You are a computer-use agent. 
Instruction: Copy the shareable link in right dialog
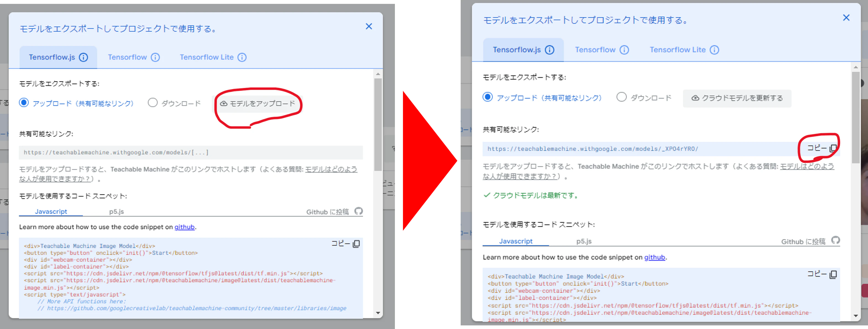(822, 148)
